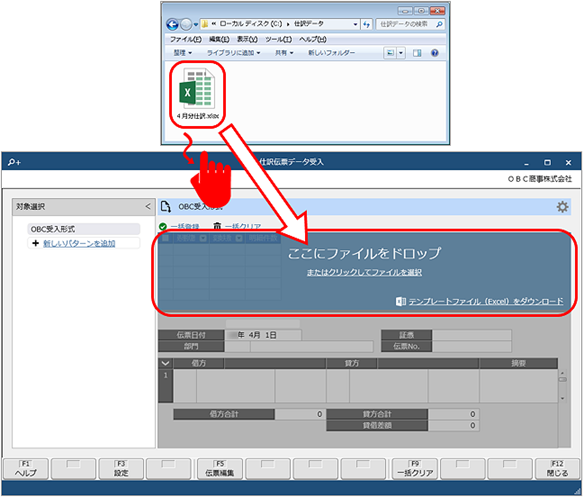Click the Explorer back arrow button
Viewport: 584px width, 497px height.
tap(172, 25)
